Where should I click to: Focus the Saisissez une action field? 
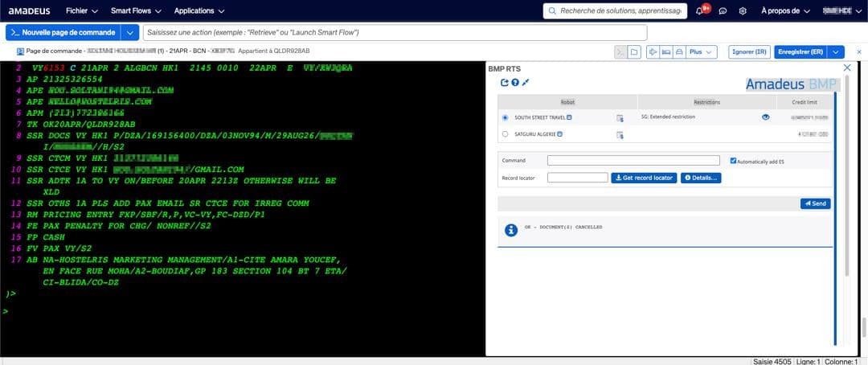[x=395, y=33]
